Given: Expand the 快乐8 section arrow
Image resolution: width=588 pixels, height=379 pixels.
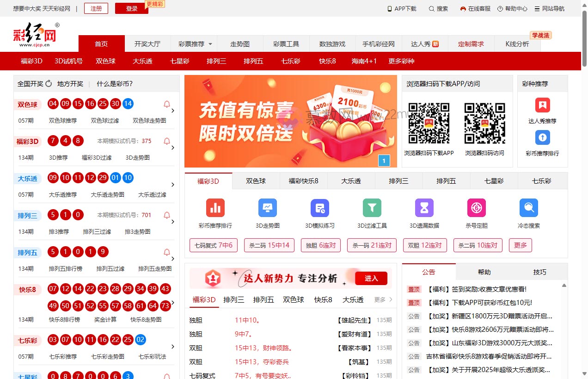Looking at the screenshot, I should click(x=172, y=304).
